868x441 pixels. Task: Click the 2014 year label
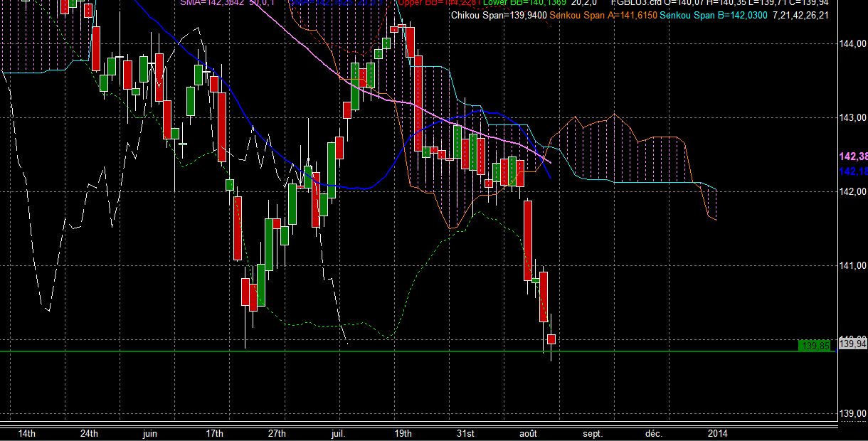pos(718,433)
